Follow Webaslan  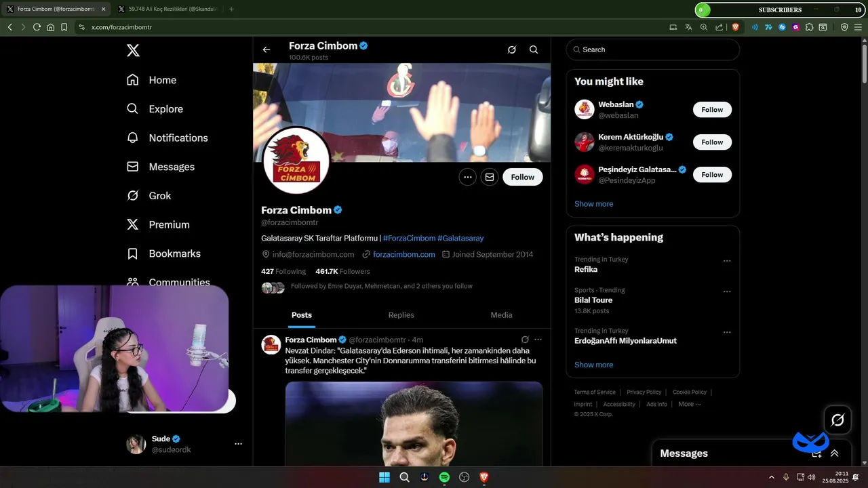[x=712, y=110]
